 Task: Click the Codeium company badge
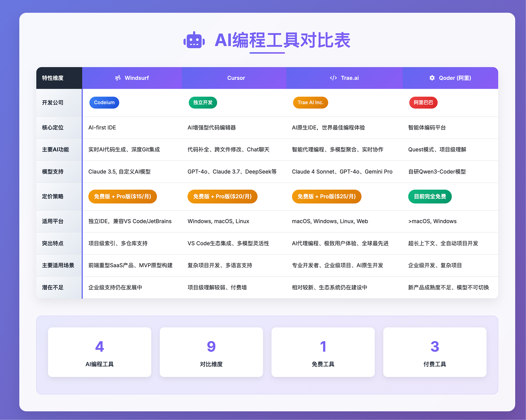point(104,103)
